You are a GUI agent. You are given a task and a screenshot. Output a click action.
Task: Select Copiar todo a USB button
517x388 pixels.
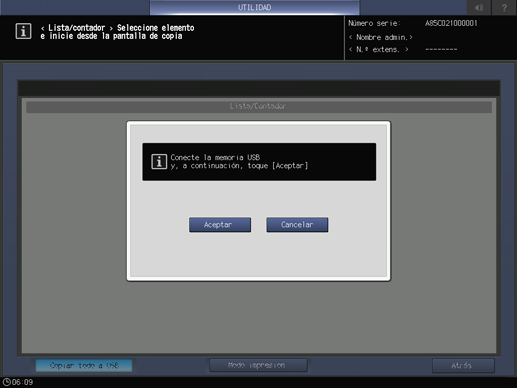[84, 365]
